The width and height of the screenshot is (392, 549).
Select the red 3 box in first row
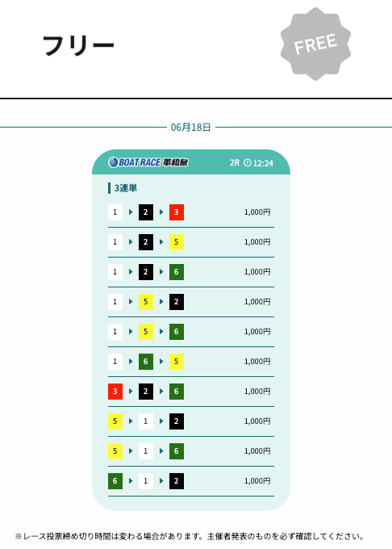(x=177, y=212)
